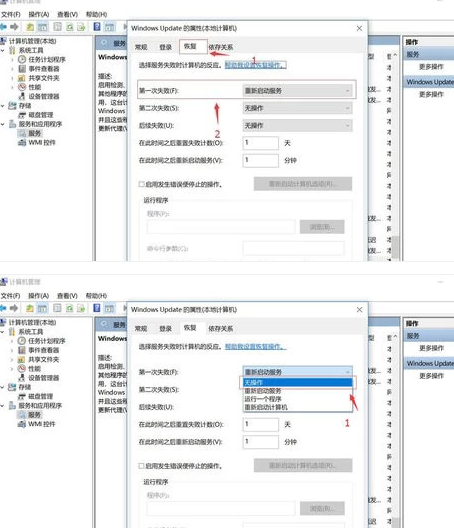Open the 帮助我设置恢复操作 link in bottom dialog
Image resolution: width=454 pixels, height=528 pixels.
[255, 346]
